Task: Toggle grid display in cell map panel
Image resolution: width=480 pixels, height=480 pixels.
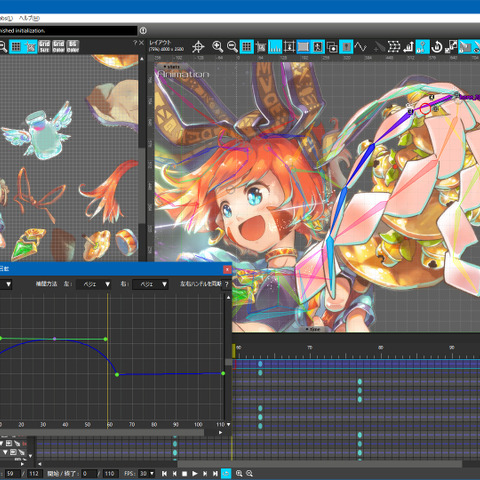Action: click(x=16, y=47)
